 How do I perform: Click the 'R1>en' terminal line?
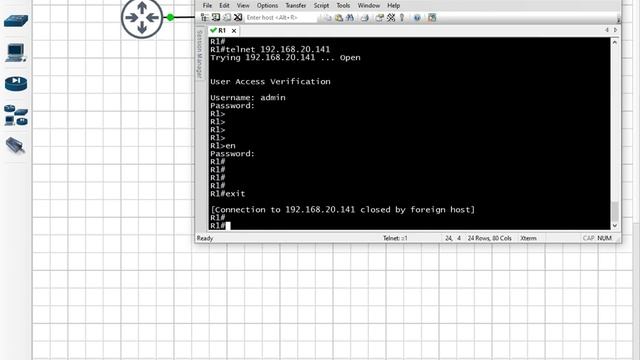[x=222, y=146]
